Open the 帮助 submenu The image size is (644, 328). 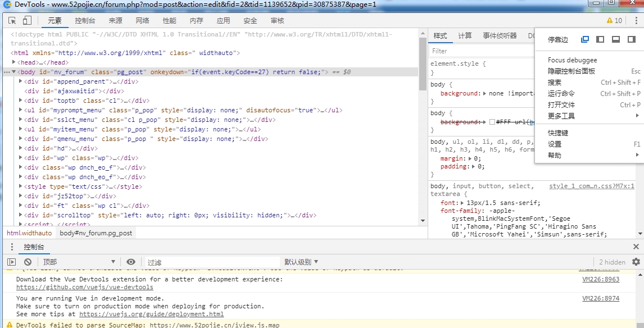coord(589,155)
